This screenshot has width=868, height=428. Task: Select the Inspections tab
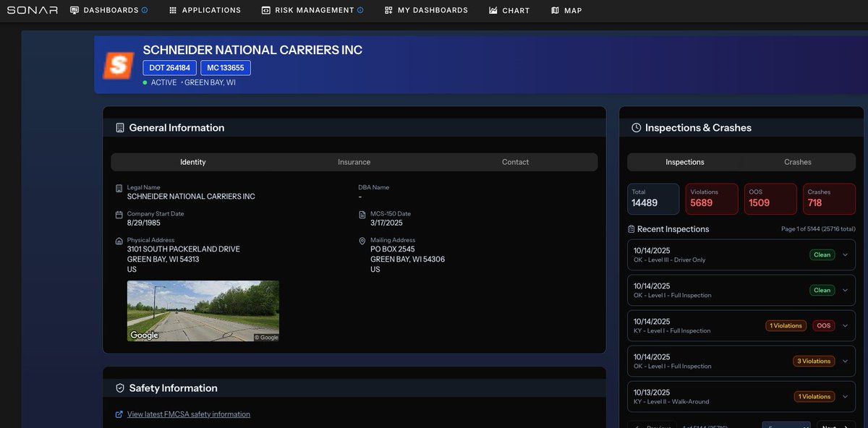coord(685,162)
